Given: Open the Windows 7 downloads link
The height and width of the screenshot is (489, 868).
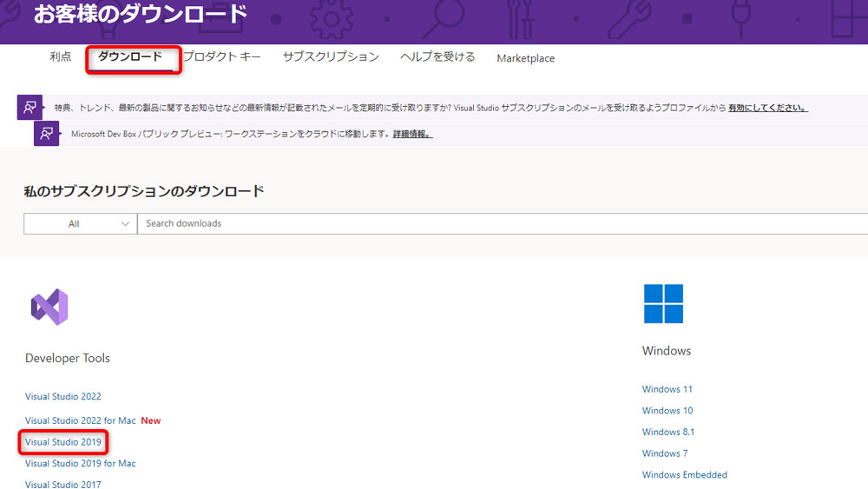Looking at the screenshot, I should pyautogui.click(x=664, y=453).
